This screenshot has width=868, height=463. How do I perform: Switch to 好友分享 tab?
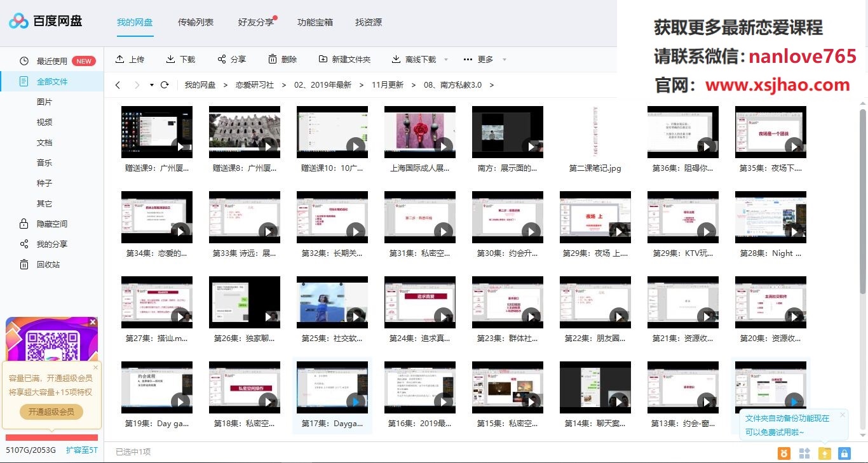[256, 22]
